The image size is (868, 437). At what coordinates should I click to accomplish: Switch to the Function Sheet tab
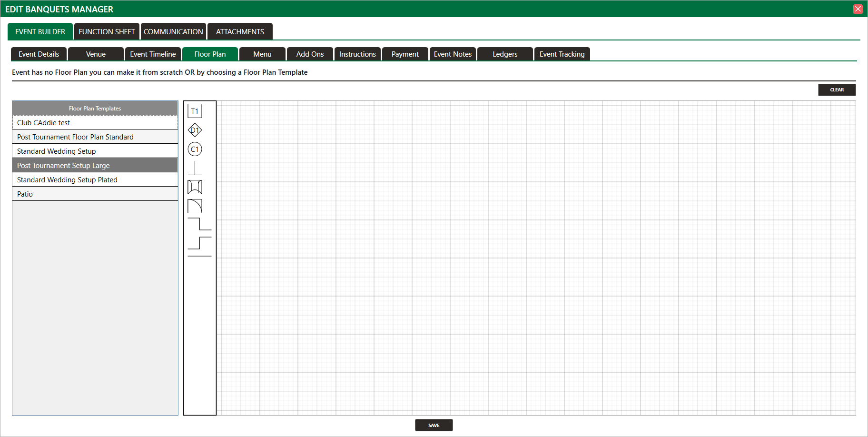107,32
